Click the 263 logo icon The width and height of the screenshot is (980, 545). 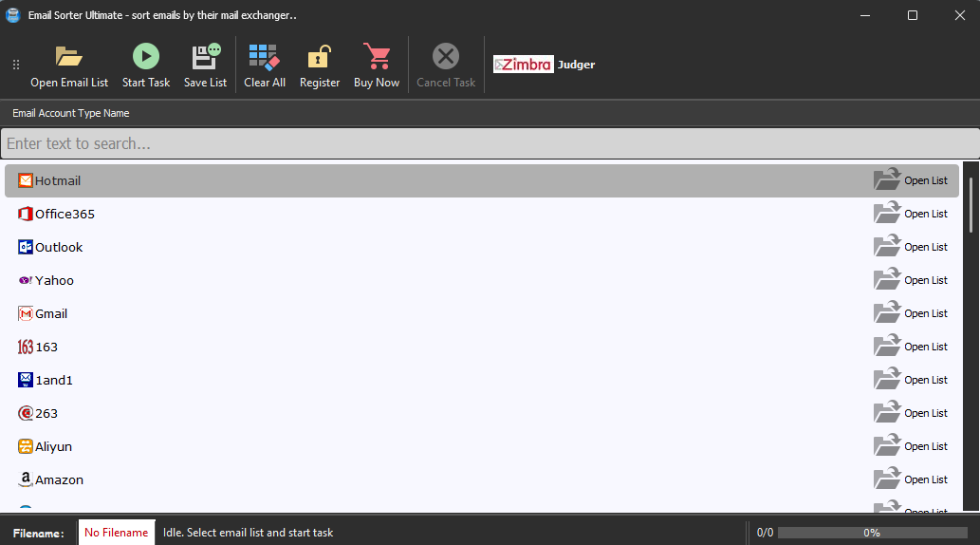tap(25, 413)
